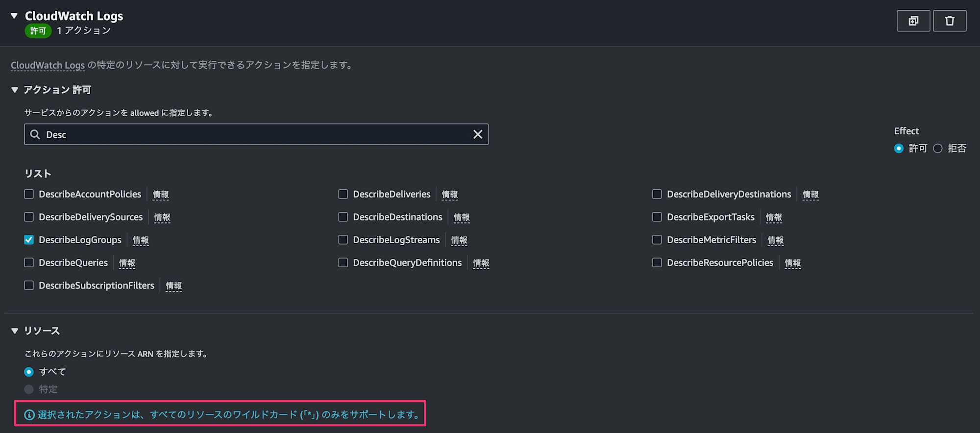Check DescribeQueryDefinitions checkbox

(x=343, y=263)
